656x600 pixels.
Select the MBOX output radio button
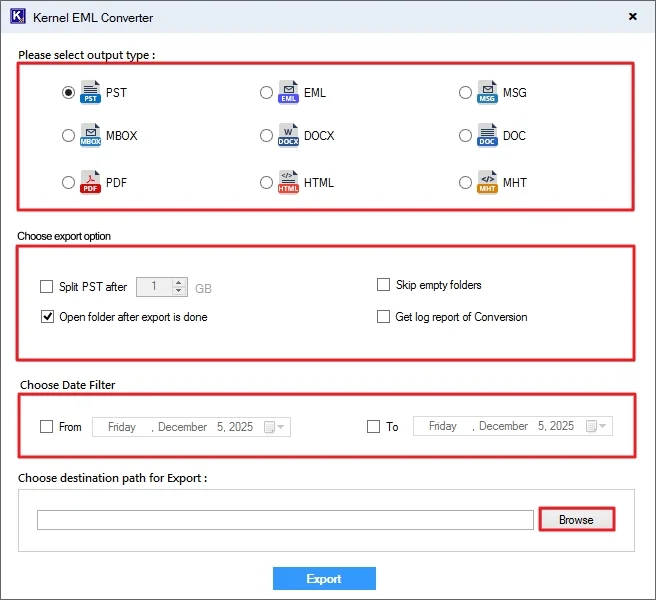click(x=68, y=136)
